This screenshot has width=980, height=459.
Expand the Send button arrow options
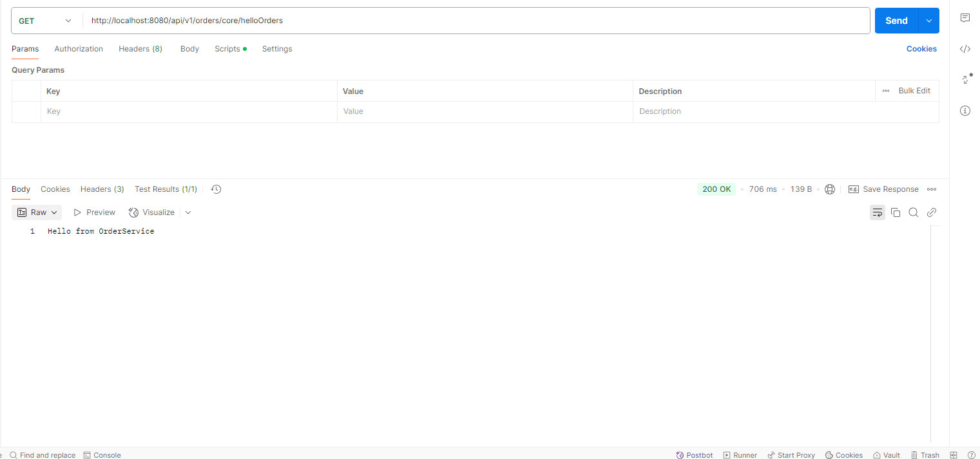928,21
